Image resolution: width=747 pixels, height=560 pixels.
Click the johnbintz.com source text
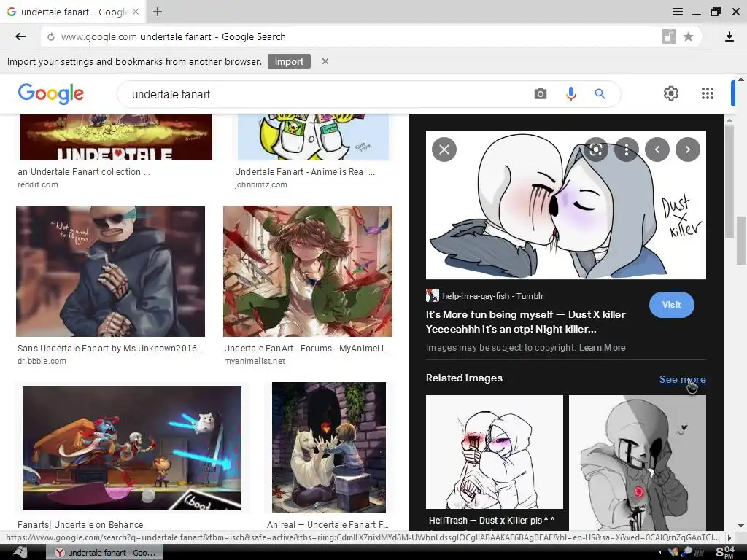261,184
